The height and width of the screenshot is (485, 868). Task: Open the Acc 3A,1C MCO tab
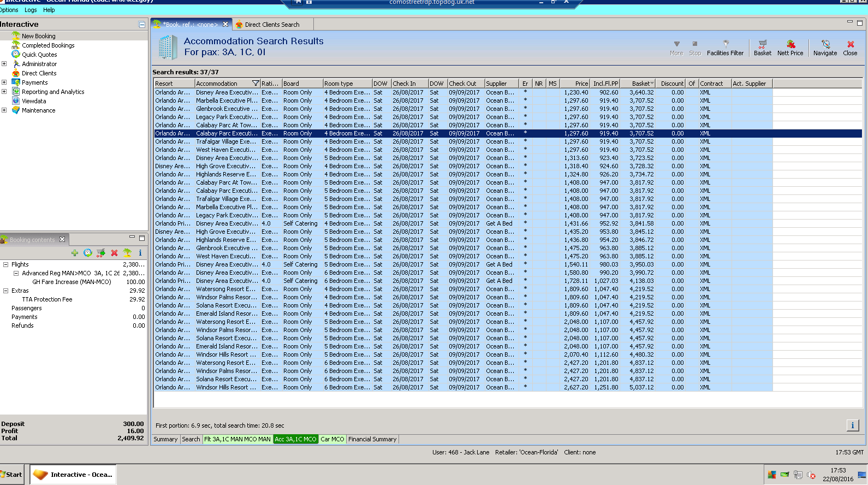click(x=295, y=439)
